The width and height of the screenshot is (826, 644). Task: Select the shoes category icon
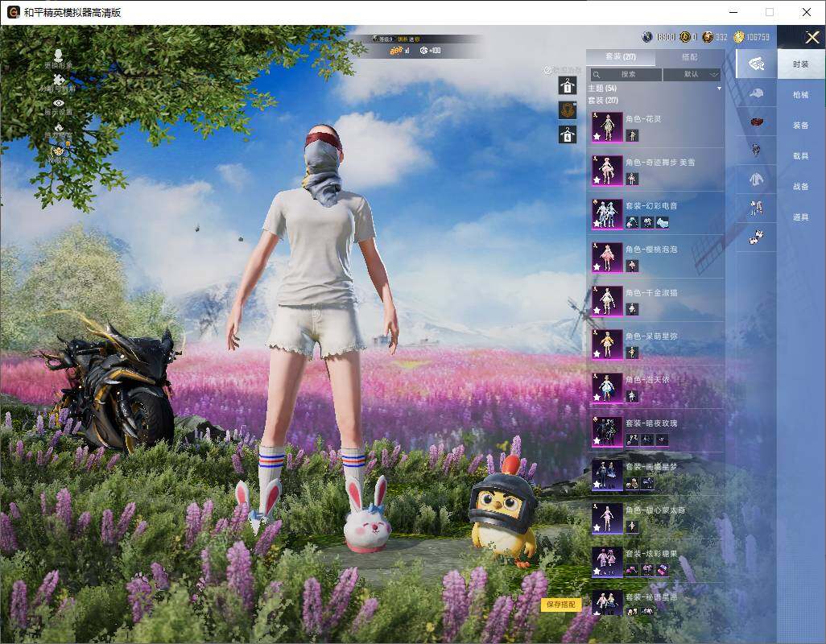[757, 237]
